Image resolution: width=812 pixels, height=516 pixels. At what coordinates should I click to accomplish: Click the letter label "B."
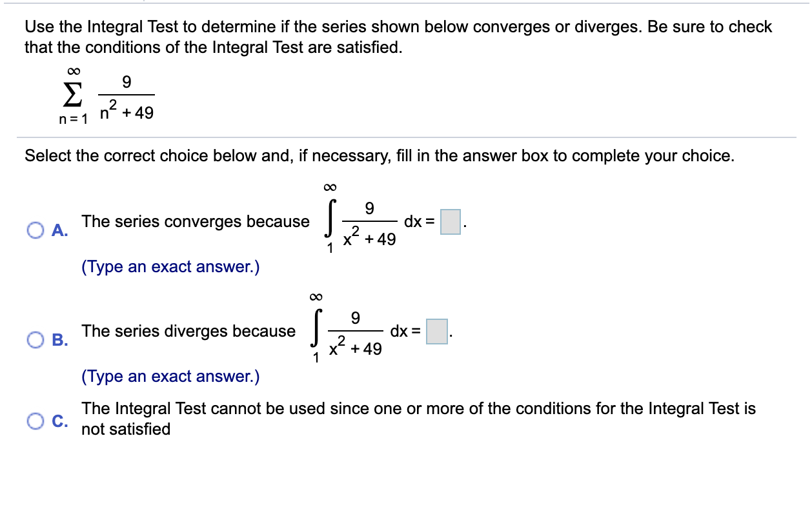point(59,340)
